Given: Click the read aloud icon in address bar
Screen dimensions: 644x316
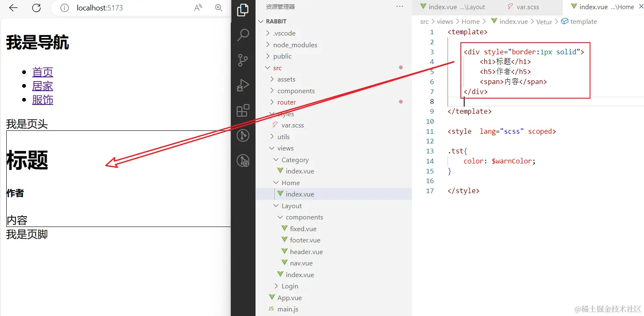Looking at the screenshot, I should coord(198,8).
